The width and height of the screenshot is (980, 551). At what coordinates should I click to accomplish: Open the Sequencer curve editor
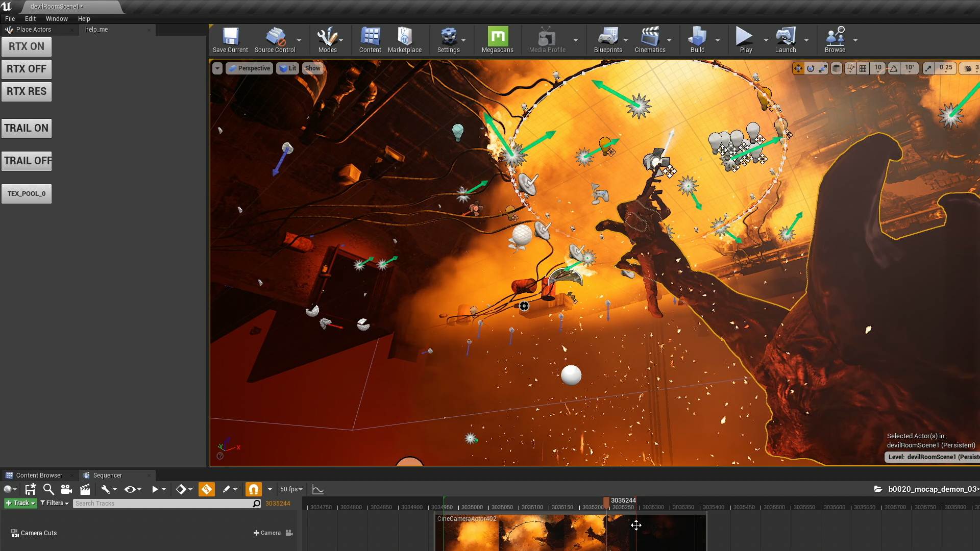tap(317, 489)
